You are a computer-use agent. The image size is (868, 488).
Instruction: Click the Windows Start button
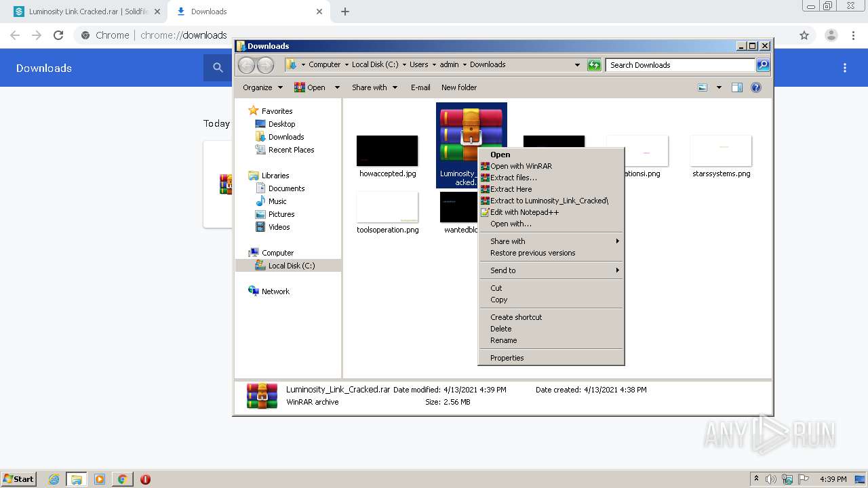18,479
